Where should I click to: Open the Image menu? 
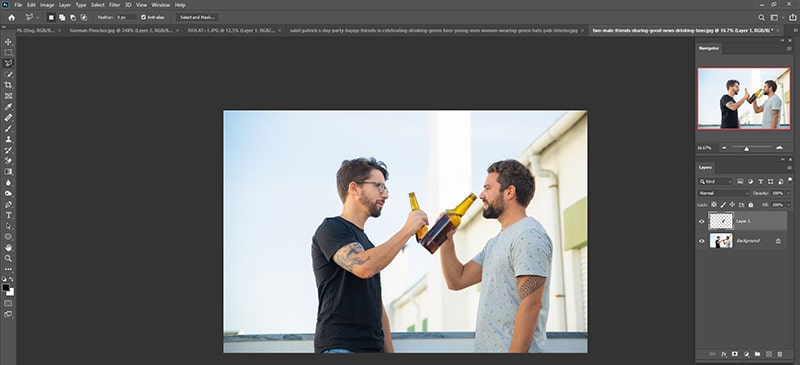47,5
